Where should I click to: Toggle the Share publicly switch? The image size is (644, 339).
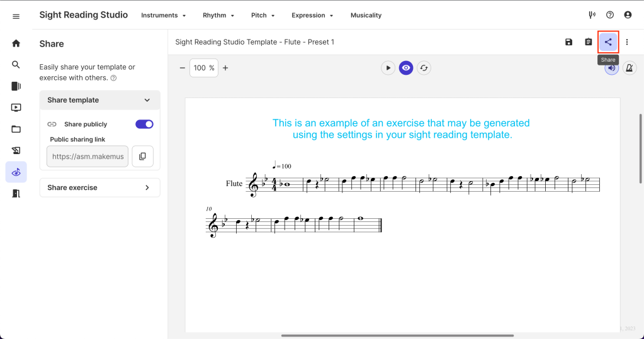(144, 124)
